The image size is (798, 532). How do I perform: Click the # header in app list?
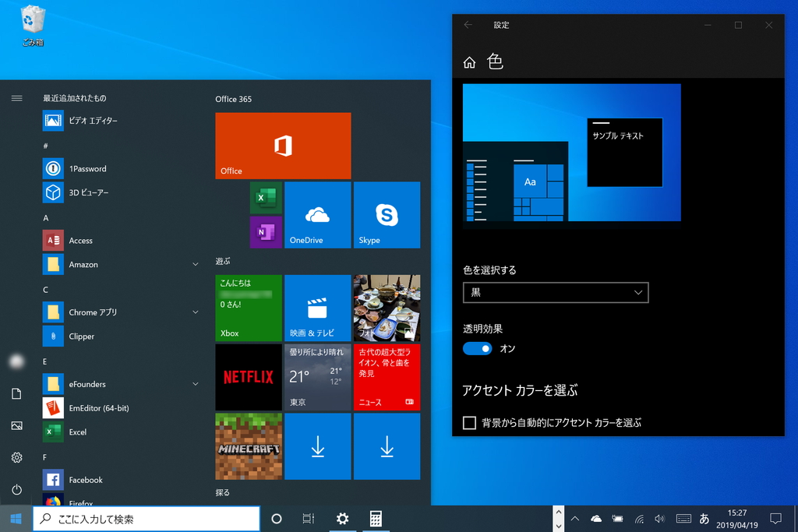coord(45,146)
